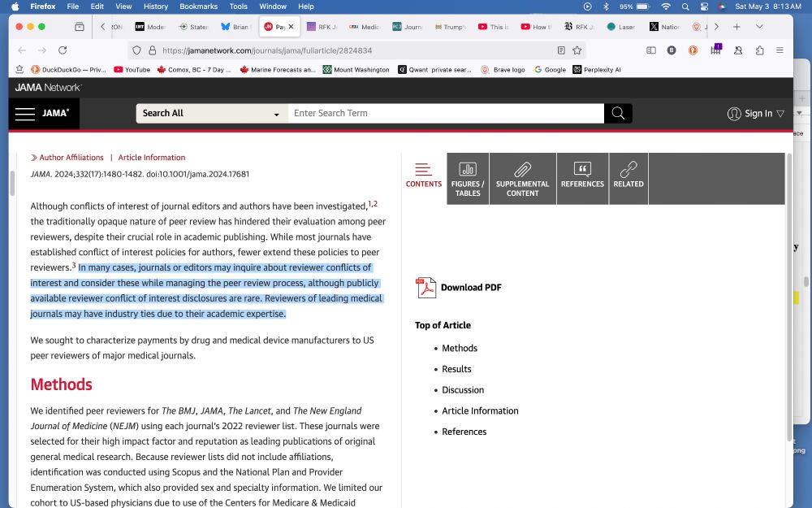The width and height of the screenshot is (812, 508).
Task: Click the search magnifier button
Action: (618, 114)
